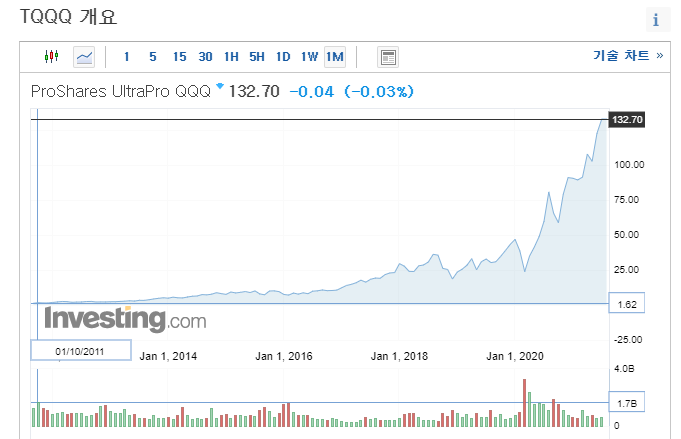Click the 01/10/2011 date label box
This screenshot has width=681, height=439.
click(81, 350)
